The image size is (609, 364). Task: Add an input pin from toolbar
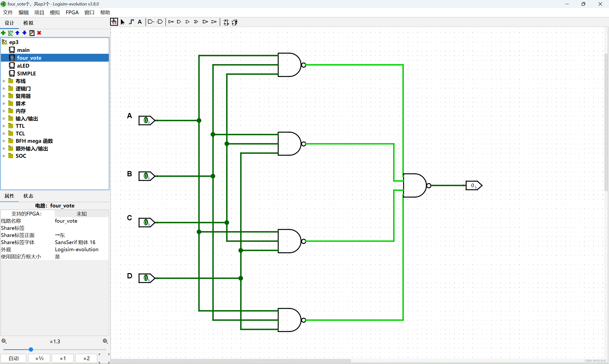point(151,22)
